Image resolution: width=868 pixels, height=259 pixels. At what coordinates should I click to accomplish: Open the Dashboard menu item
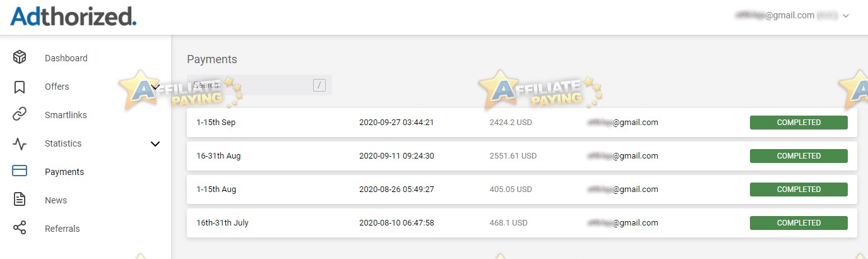tap(66, 58)
